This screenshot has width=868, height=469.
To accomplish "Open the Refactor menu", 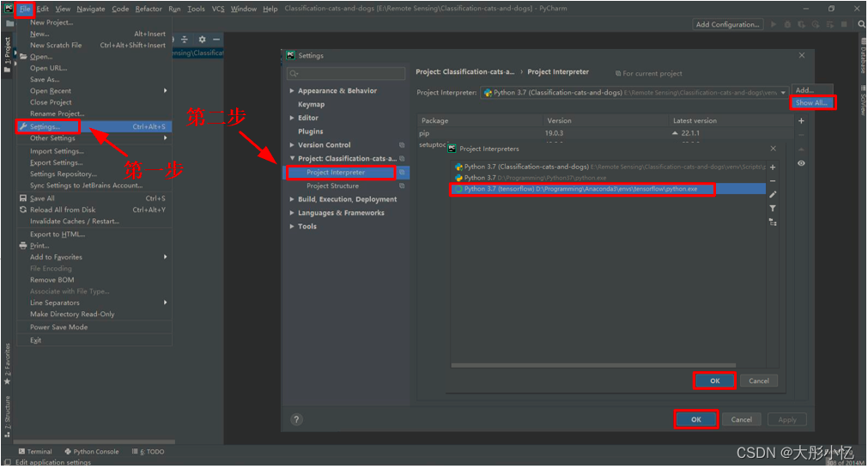I will (x=149, y=9).
